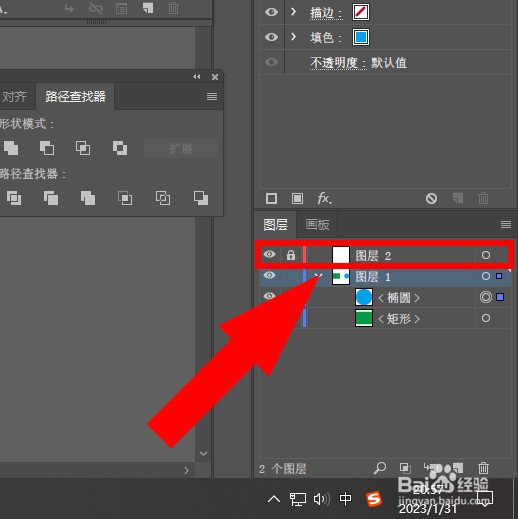Target 图层 2 using its circle
This screenshot has height=519, width=518.
(486, 255)
